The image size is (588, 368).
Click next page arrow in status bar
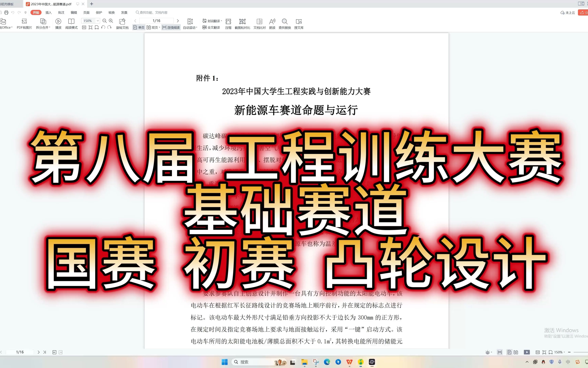(x=38, y=352)
